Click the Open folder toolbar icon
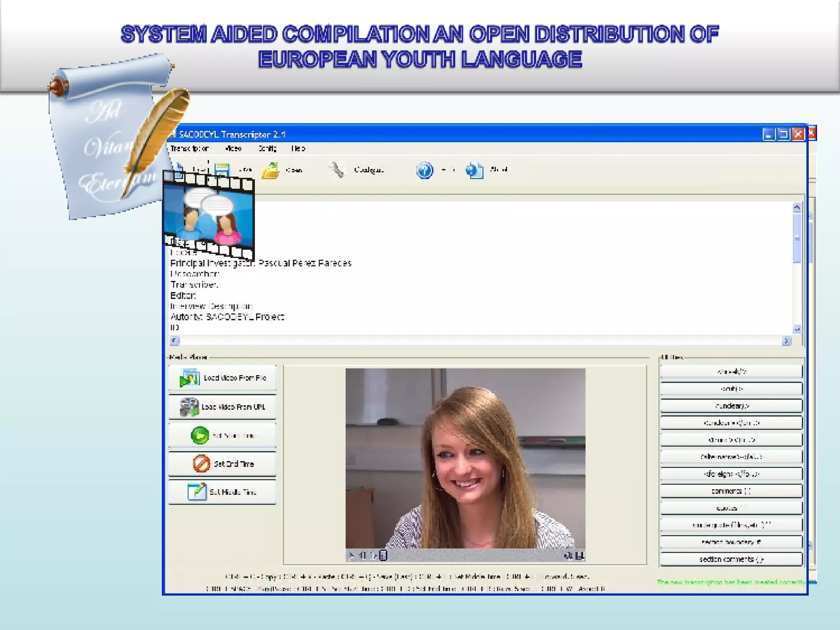Viewport: 840px width, 630px height. 270,170
